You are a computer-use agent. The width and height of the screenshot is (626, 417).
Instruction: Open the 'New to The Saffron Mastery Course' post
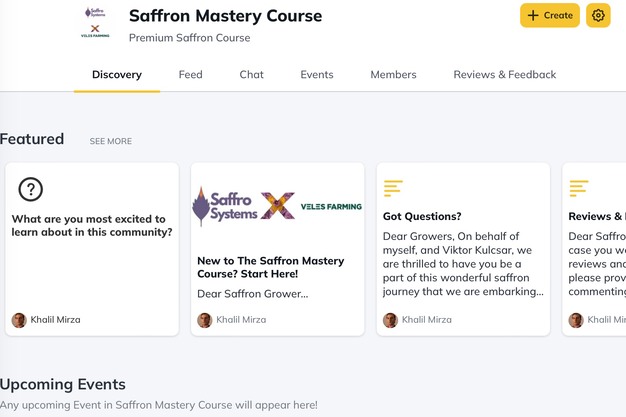[x=270, y=267]
